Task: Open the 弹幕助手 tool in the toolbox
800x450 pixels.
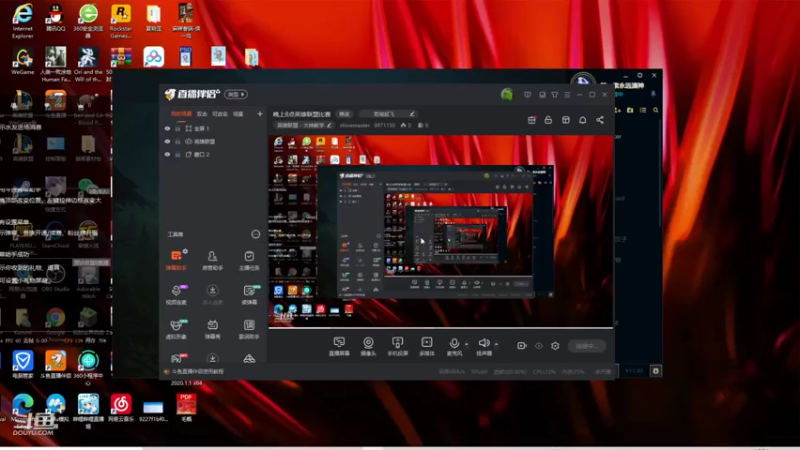Action: [x=176, y=259]
